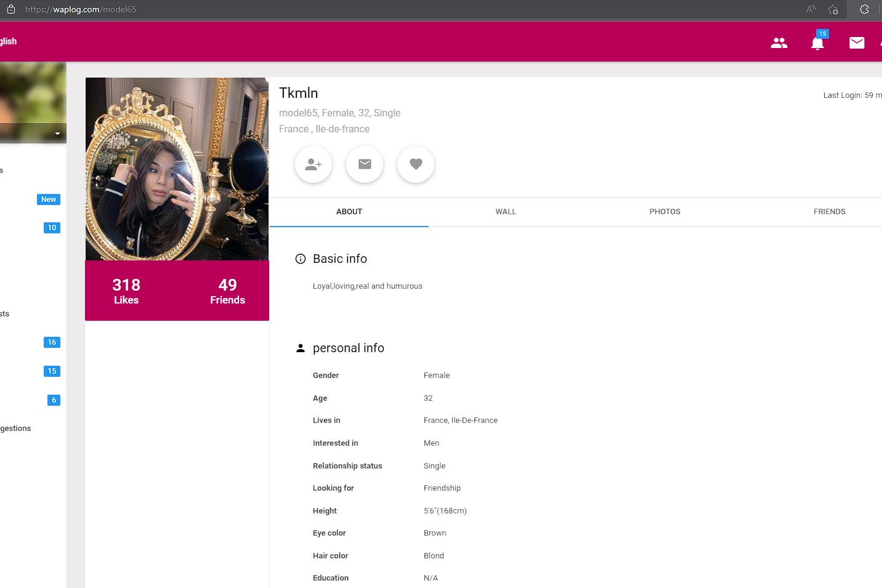
Task: Open browser extensions puzzle icon
Action: coord(864,9)
